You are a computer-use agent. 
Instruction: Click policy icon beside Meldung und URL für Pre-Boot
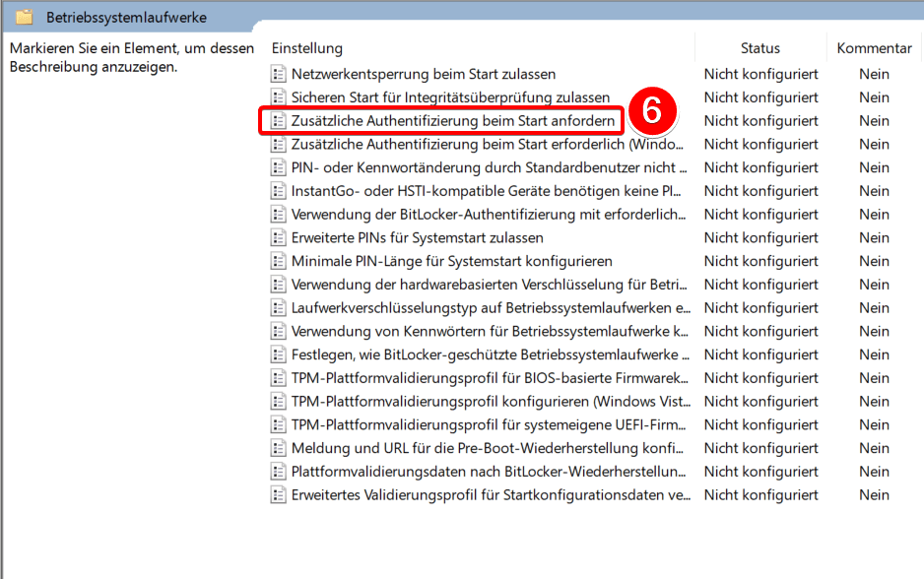pyautogui.click(x=278, y=448)
